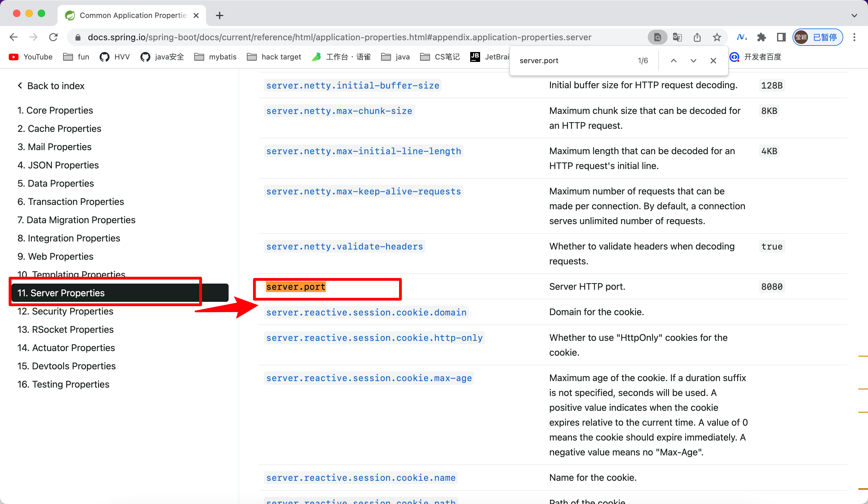Click server.netty.initial-buffer-size property link

(353, 85)
